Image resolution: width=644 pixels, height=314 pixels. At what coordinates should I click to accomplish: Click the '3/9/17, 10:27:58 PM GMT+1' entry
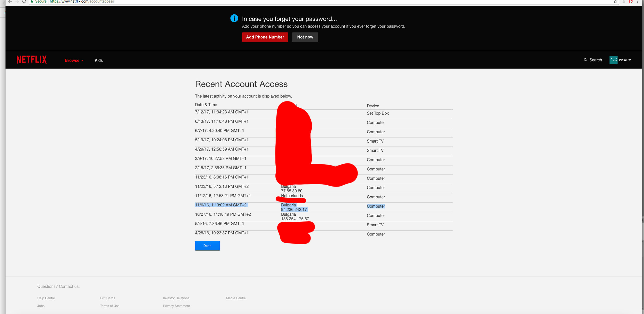pos(221,159)
